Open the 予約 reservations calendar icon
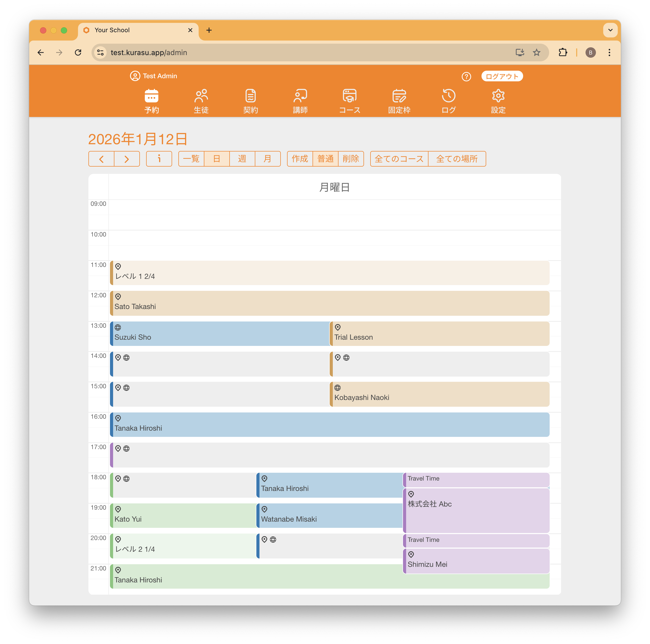Image resolution: width=650 pixels, height=644 pixels. click(x=151, y=96)
